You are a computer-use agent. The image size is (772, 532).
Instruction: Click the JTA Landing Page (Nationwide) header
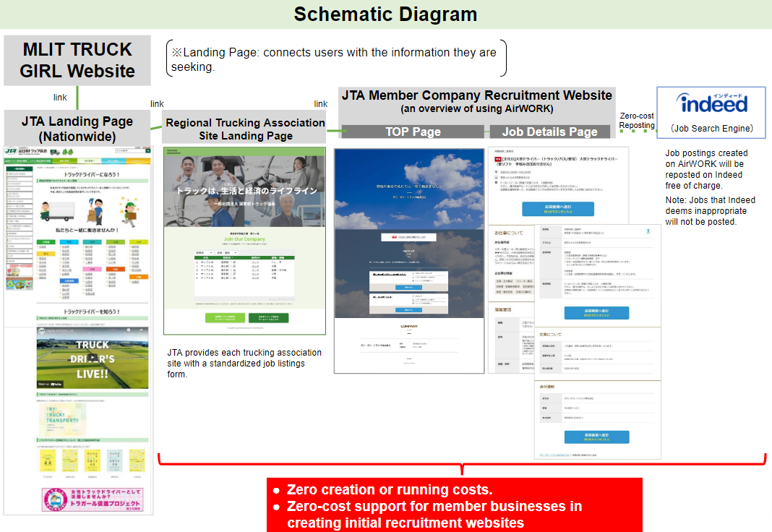coord(77,129)
